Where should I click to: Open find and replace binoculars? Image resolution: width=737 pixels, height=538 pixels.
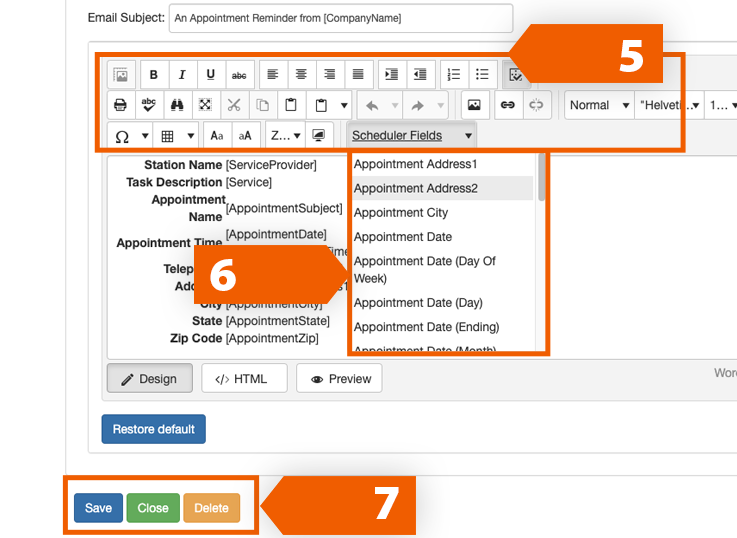tap(177, 105)
